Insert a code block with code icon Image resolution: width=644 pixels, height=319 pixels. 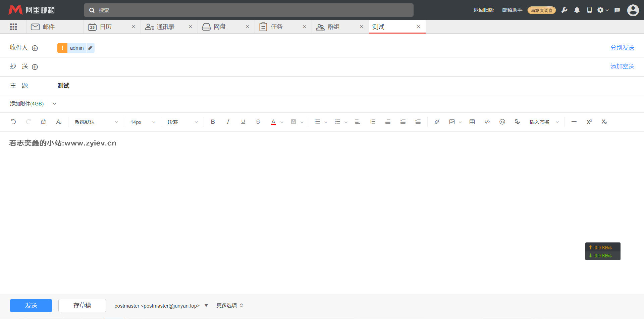click(x=487, y=122)
